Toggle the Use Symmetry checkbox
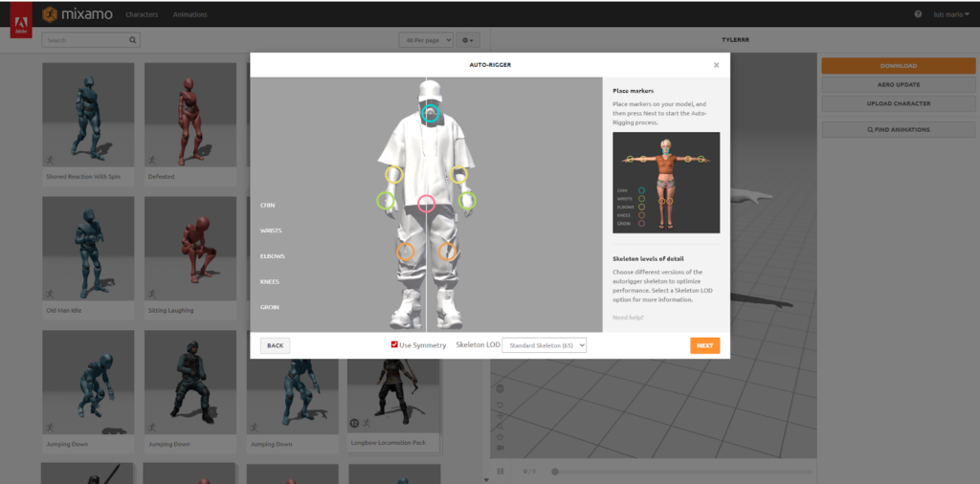980x484 pixels. pos(394,344)
